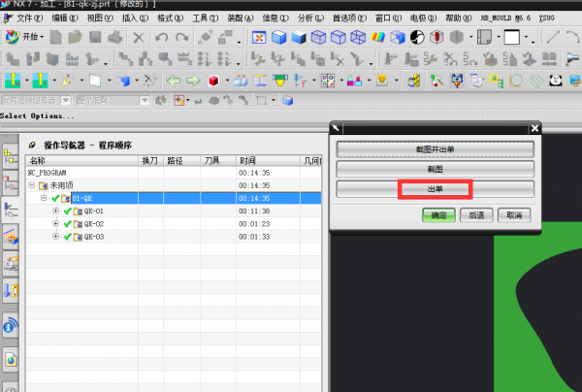Click the 截图并出单 button
Screen dimensions: 582x392
coord(435,149)
